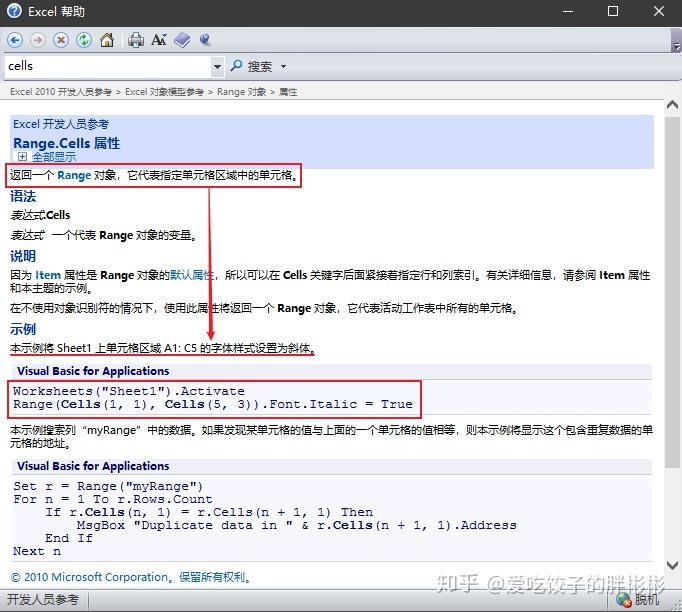The height and width of the screenshot is (612, 682).
Task: Click the search magnifier icon
Action: pos(237,66)
